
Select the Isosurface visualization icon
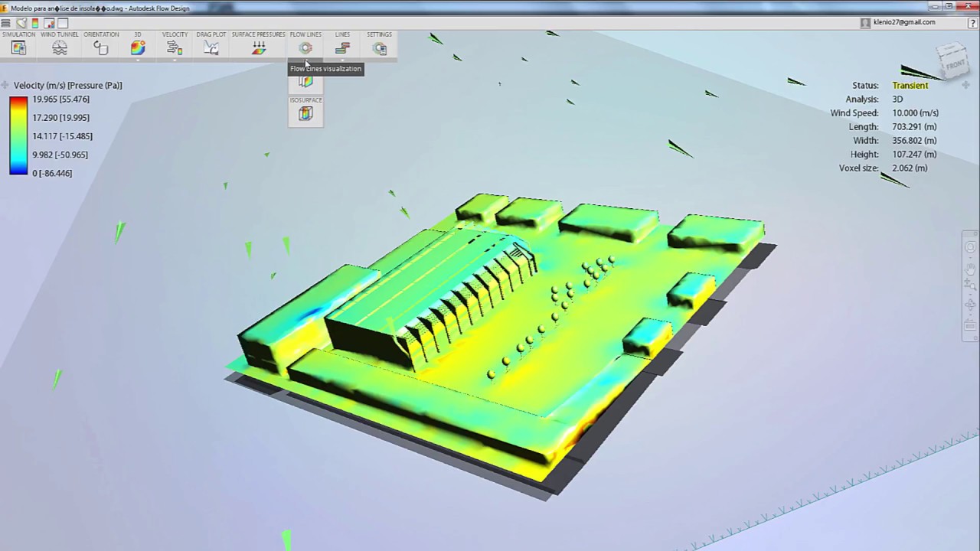coord(305,114)
